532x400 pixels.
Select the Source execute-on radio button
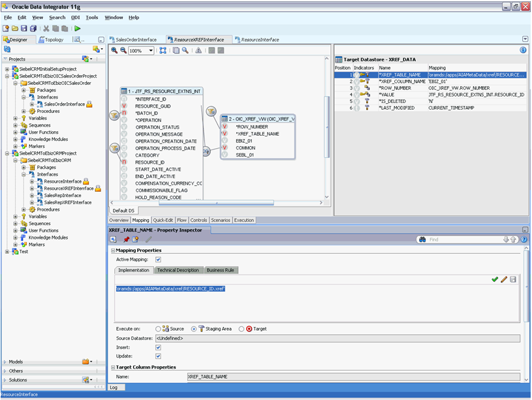(158, 329)
